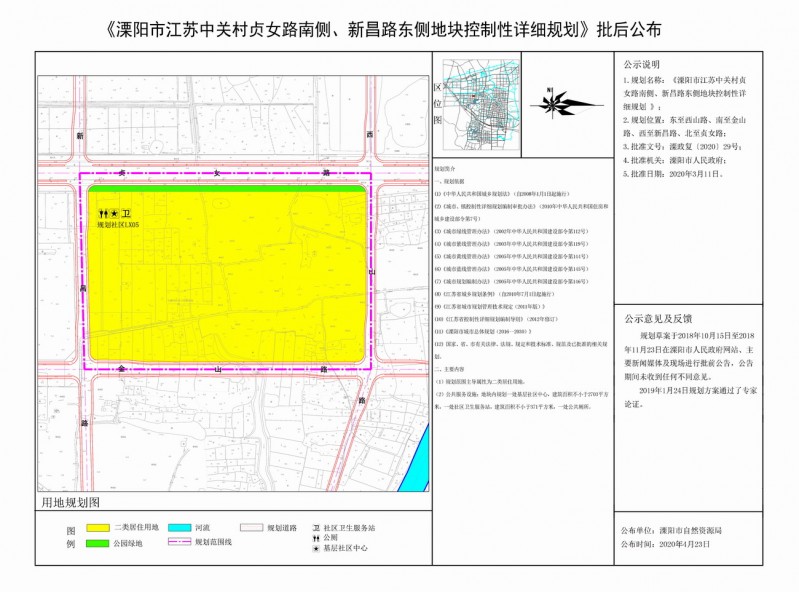Click the 规划简介 heading in the middle panel

click(444, 169)
